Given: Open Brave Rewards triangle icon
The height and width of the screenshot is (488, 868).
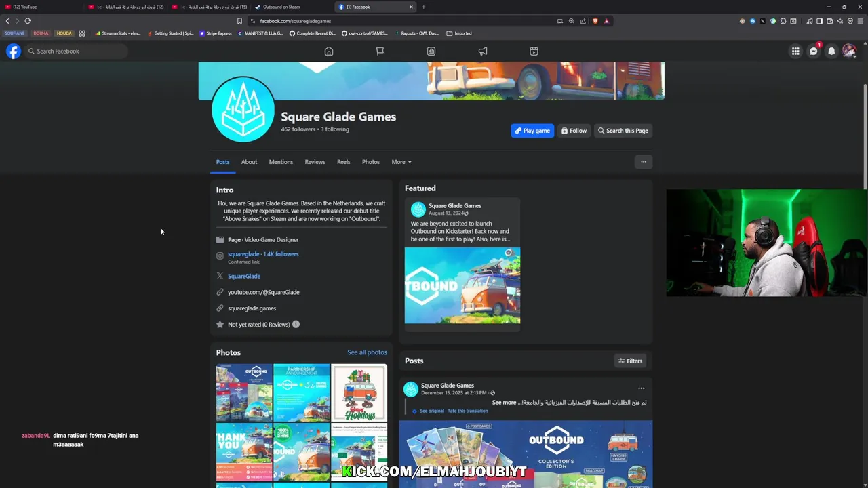Looking at the screenshot, I should coord(606,21).
